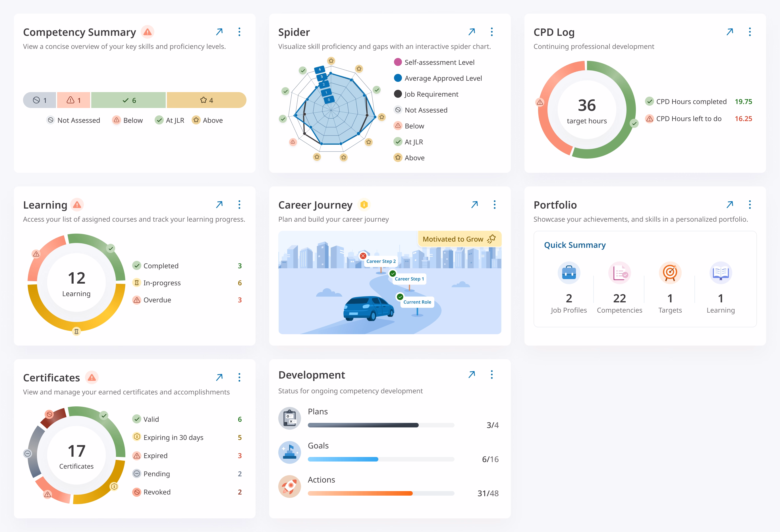Open Portfolio expand arrow

(x=730, y=204)
